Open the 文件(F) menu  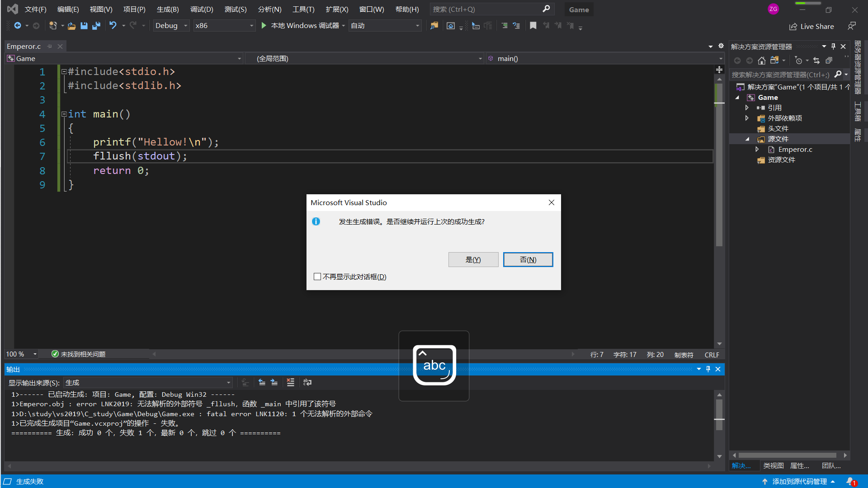[35, 9]
